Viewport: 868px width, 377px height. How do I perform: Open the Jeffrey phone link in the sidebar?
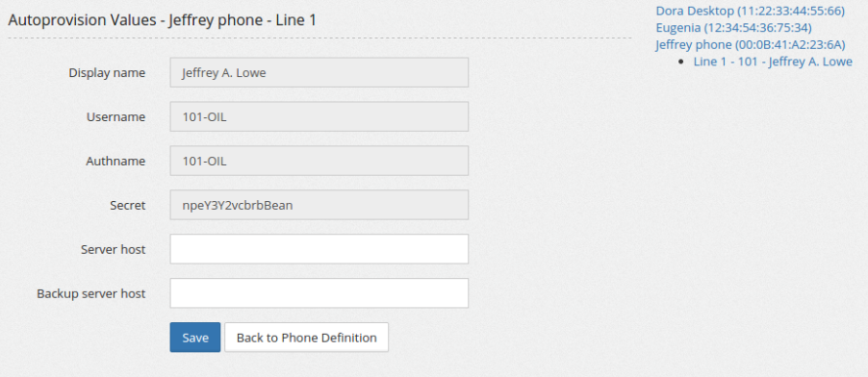pyautogui.click(x=750, y=44)
